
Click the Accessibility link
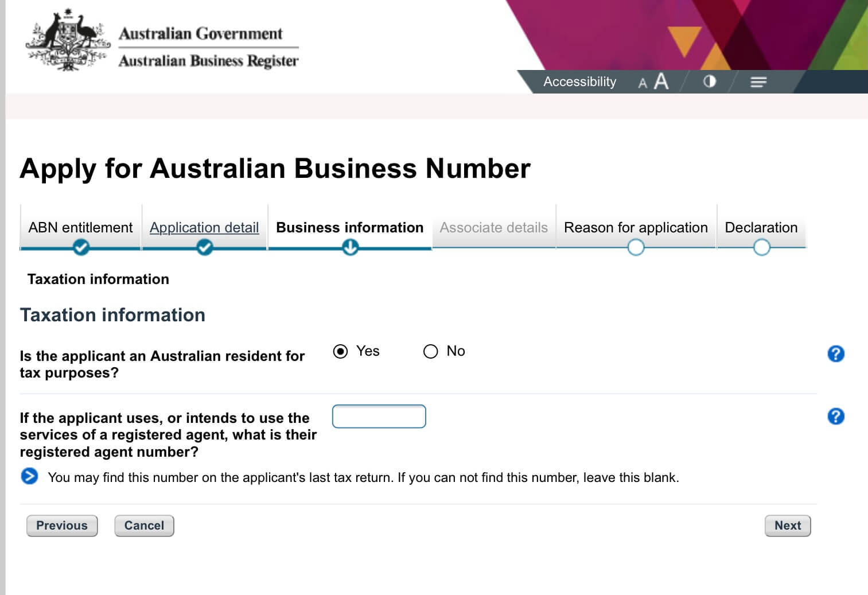pyautogui.click(x=579, y=82)
